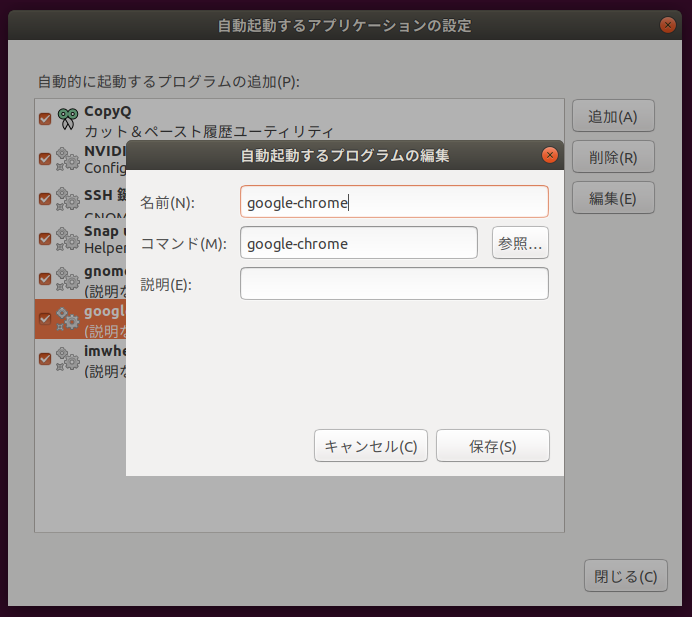Focus the コマンド(M) command field
This screenshot has width=692, height=617.
tap(358, 243)
